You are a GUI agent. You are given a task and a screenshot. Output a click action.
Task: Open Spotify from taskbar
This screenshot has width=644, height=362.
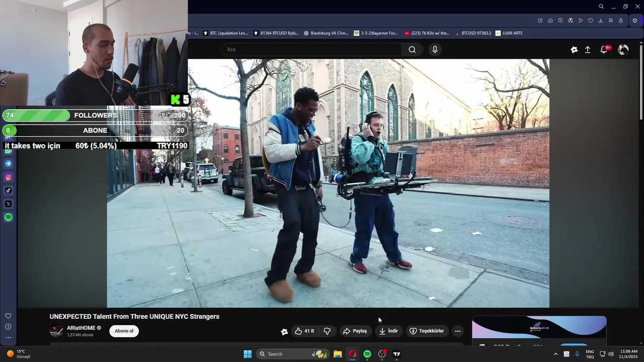click(x=367, y=354)
